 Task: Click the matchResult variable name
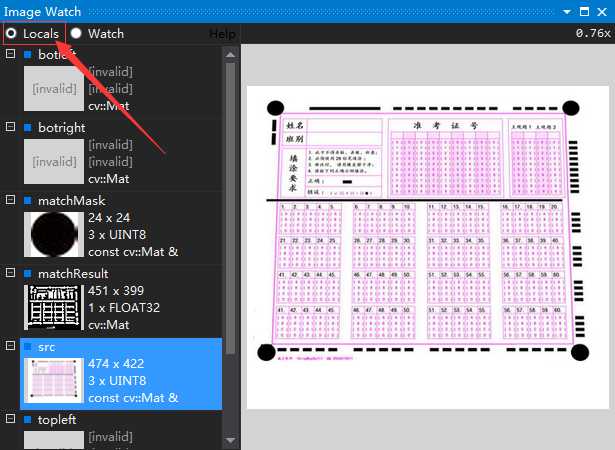(x=73, y=273)
